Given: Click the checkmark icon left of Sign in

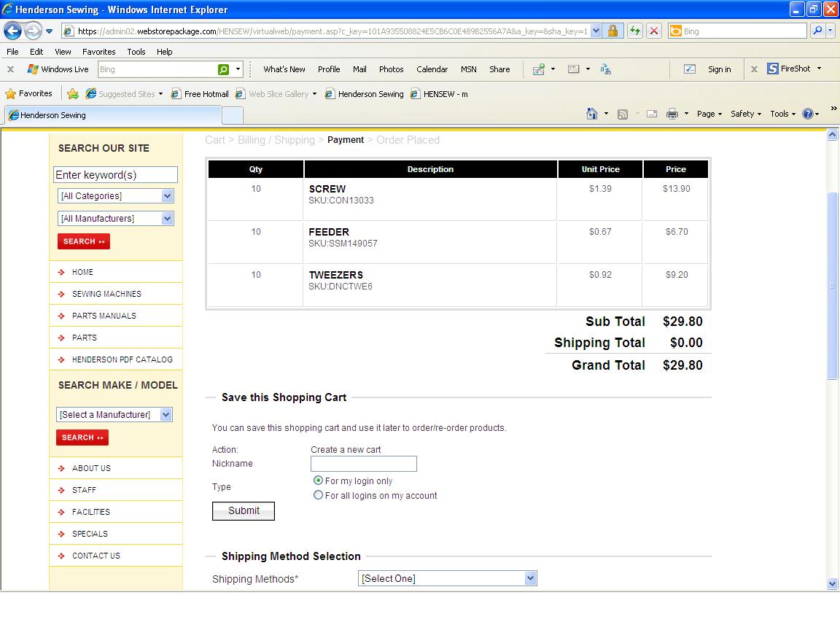Looking at the screenshot, I should pos(690,69).
